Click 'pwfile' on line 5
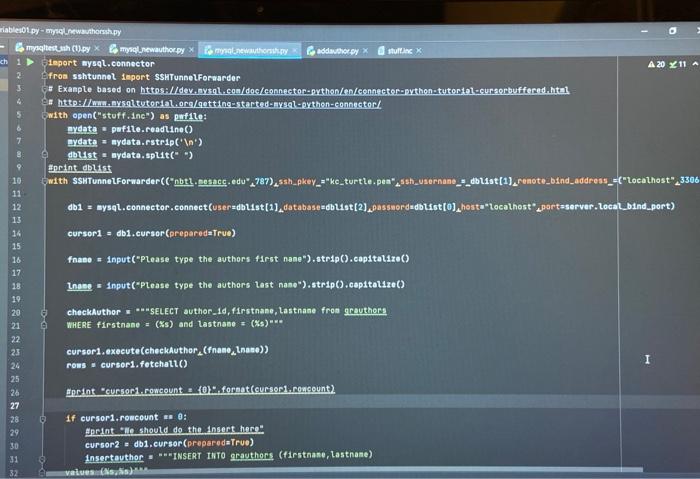 (x=188, y=116)
